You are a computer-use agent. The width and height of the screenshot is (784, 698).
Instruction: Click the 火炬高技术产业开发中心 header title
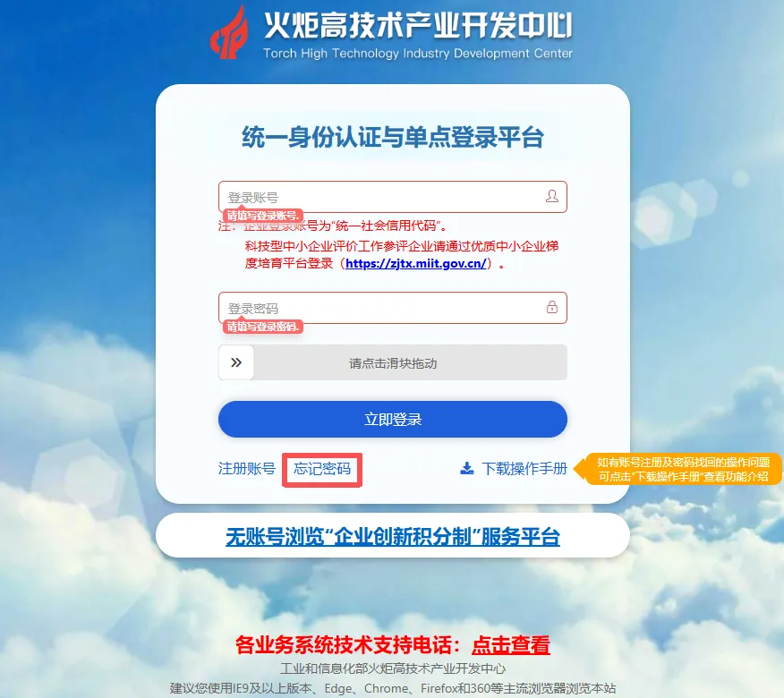[418, 26]
